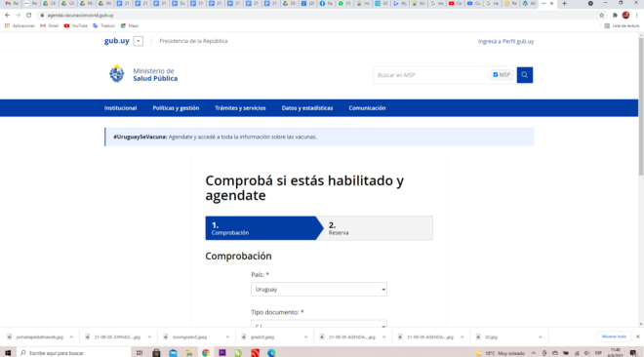Click the Chrome icon in the taskbar
Viewport: 644px width, 357px height.
pyautogui.click(x=206, y=353)
